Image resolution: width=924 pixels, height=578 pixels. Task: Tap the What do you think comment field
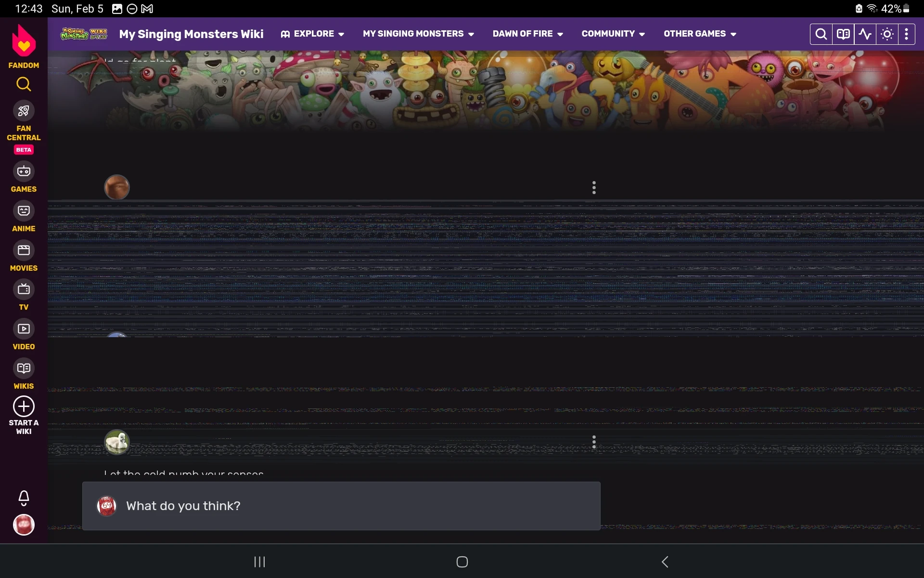coord(342,506)
